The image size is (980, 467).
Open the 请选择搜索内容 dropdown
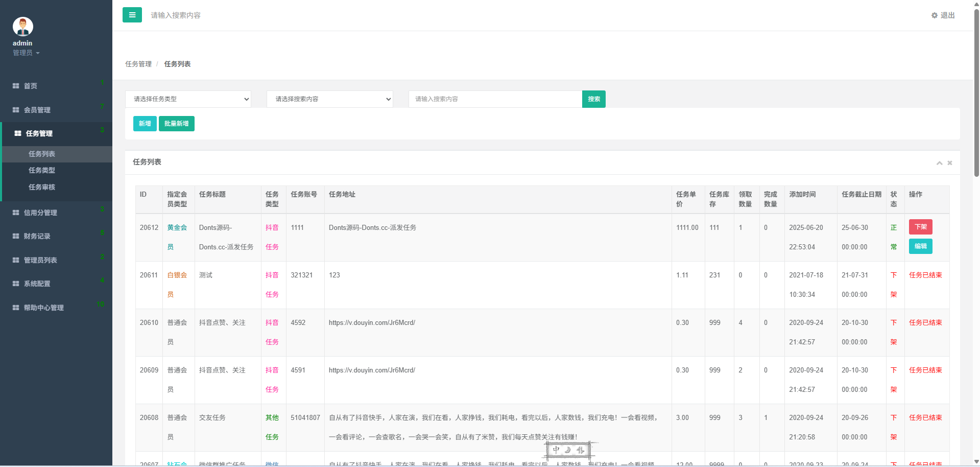click(x=330, y=99)
